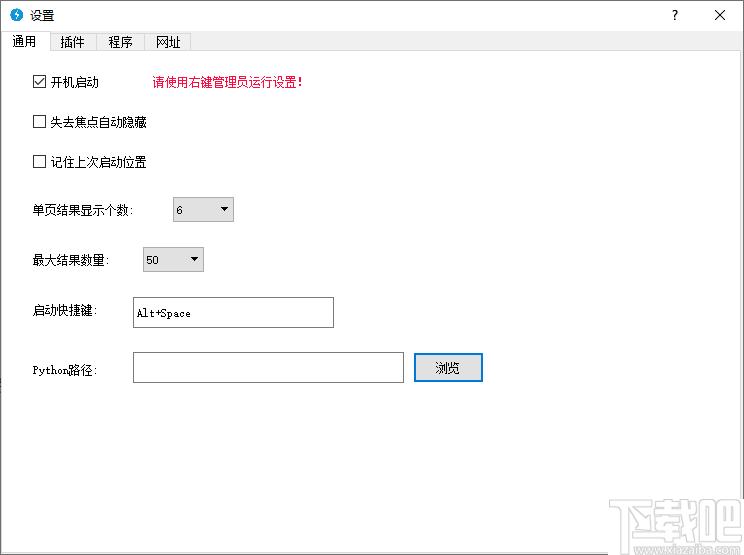The height and width of the screenshot is (555, 744).
Task: Click the 最大结果数量 label
Action: [x=71, y=260]
